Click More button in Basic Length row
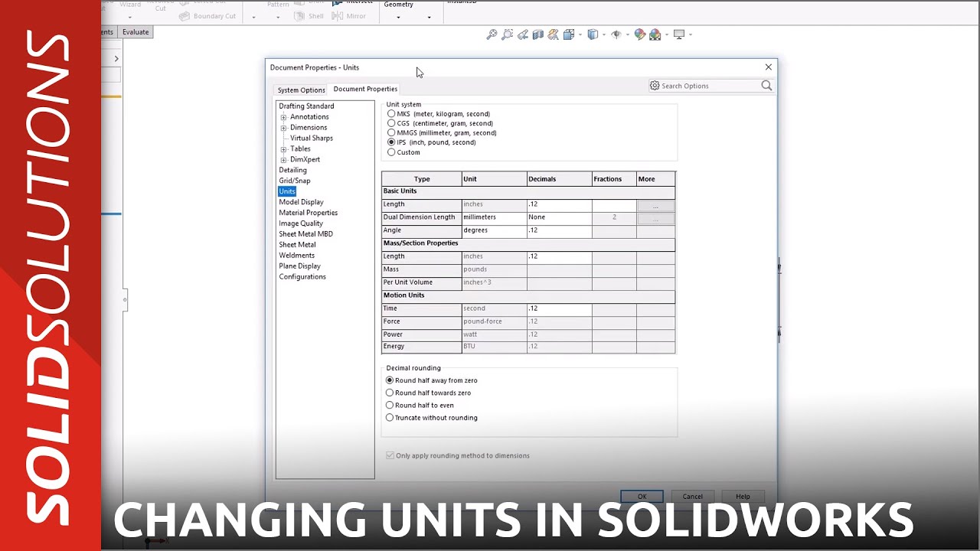This screenshot has width=980, height=551. pyautogui.click(x=655, y=206)
